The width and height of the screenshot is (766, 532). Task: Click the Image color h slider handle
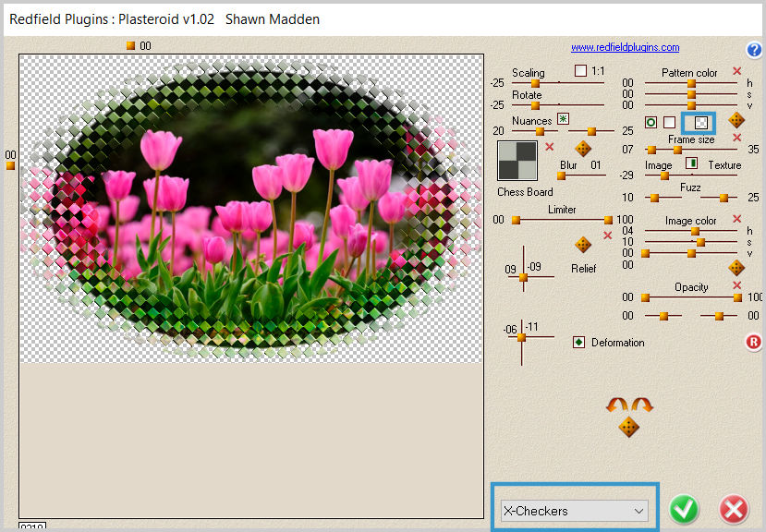pyautogui.click(x=695, y=231)
